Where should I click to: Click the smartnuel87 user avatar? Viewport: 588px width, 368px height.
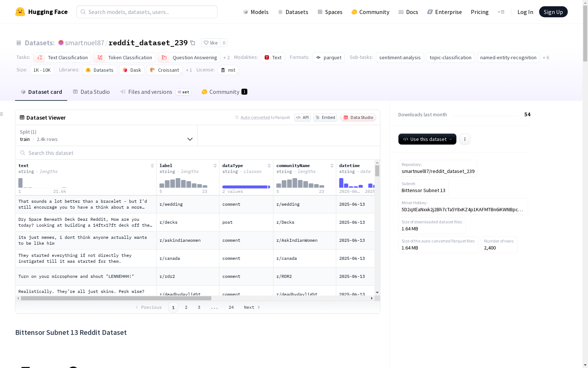pos(61,43)
